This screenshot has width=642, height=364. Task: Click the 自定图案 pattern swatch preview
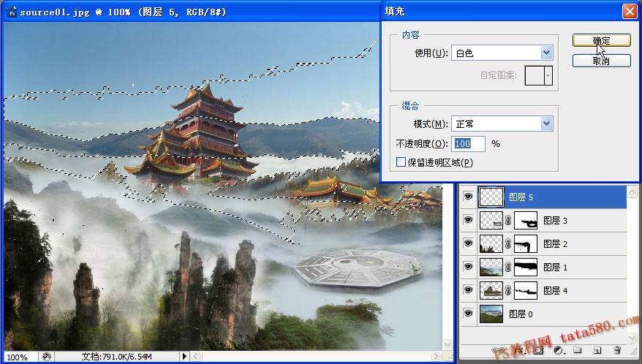click(535, 76)
